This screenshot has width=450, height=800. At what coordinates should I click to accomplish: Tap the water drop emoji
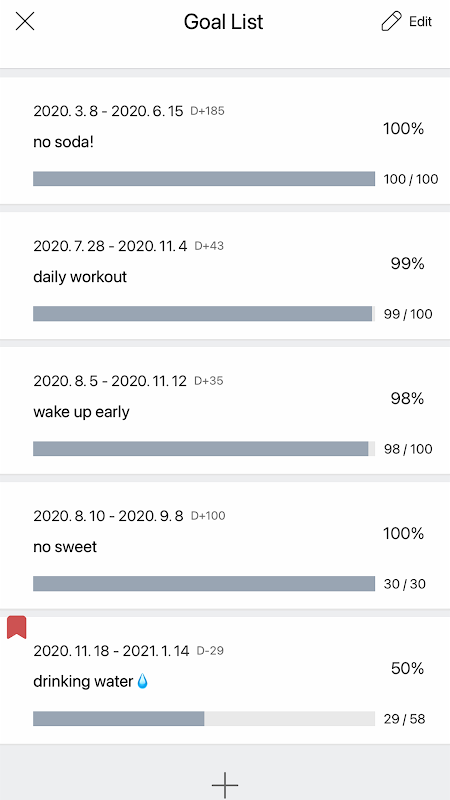pos(143,681)
